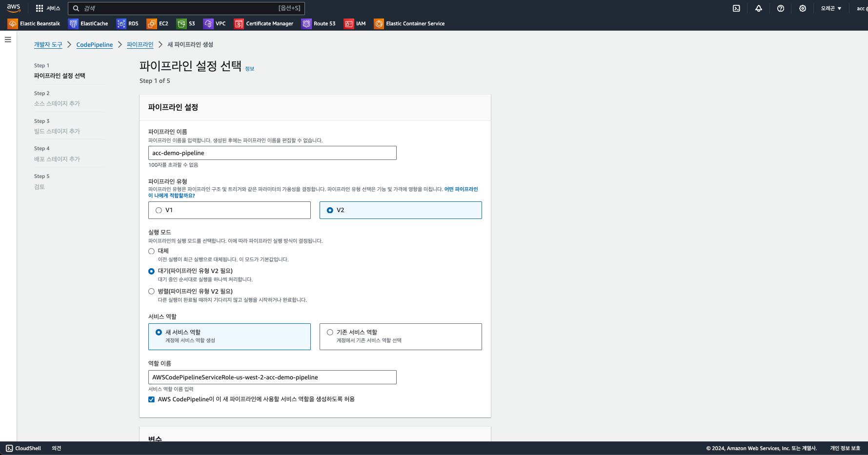Open the acc account menu
This screenshot has width=868, height=455.
862,8
